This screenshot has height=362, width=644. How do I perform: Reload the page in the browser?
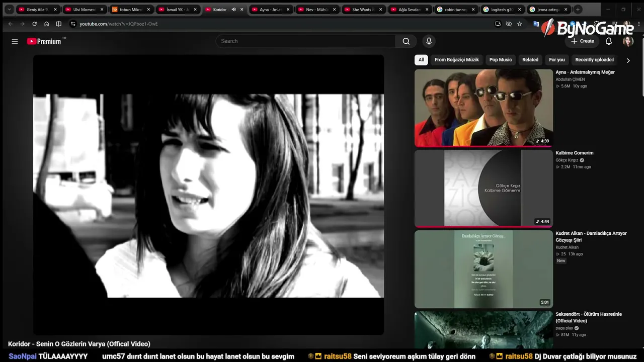pos(34,24)
